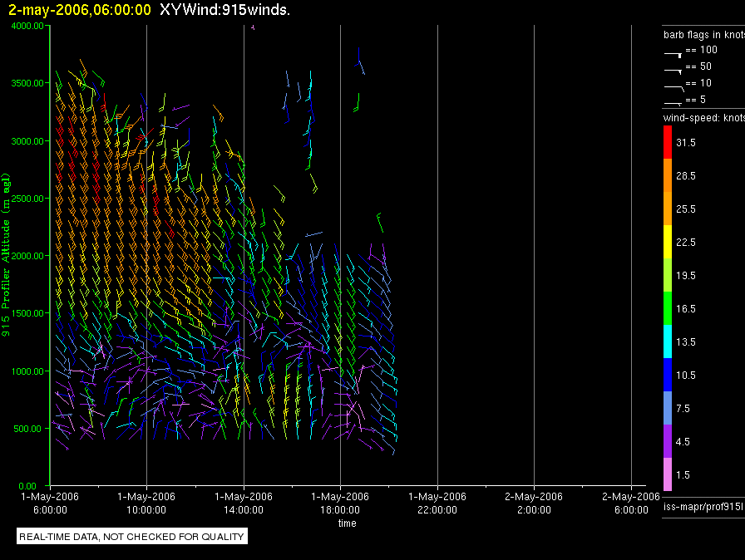Viewport: 745px width, 560px height.
Task: Pick the yellow 22.5 knots color swatch
Action: (668, 242)
